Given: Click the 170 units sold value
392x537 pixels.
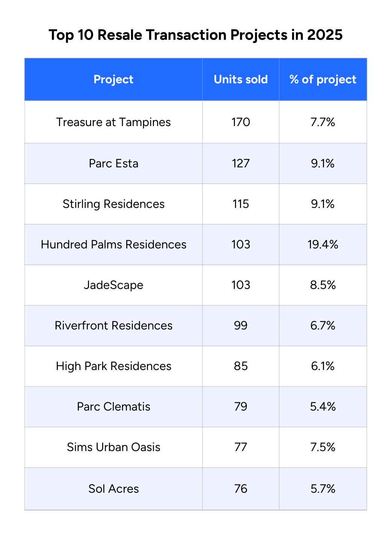Looking at the screenshot, I should [241, 122].
